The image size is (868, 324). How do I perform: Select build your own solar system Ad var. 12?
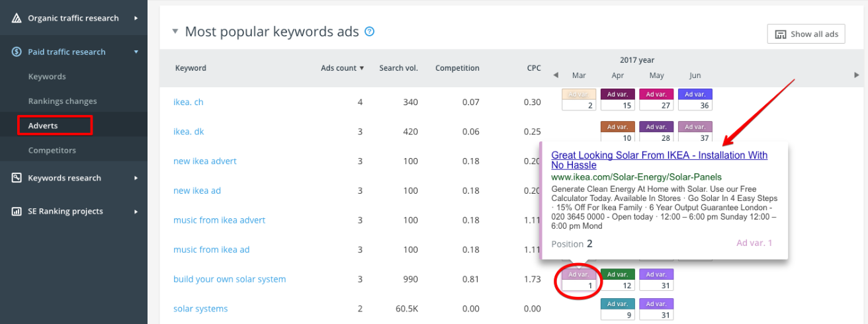point(617,280)
